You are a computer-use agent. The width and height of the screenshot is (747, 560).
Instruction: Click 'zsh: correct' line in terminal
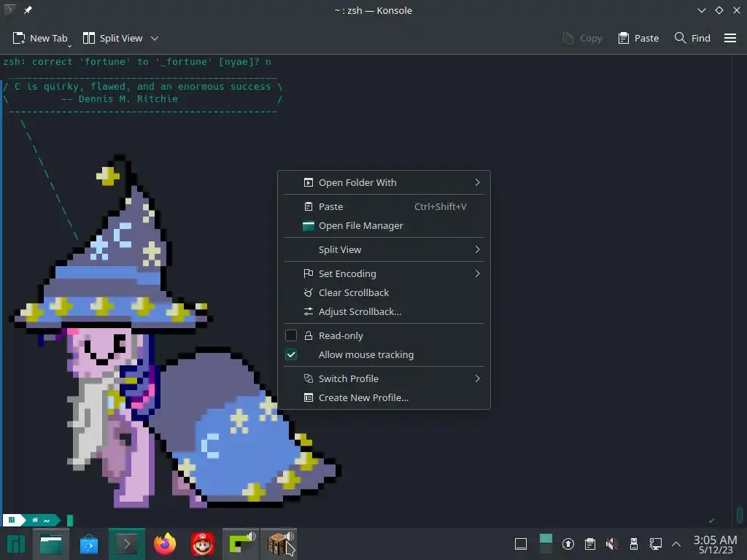coord(137,61)
